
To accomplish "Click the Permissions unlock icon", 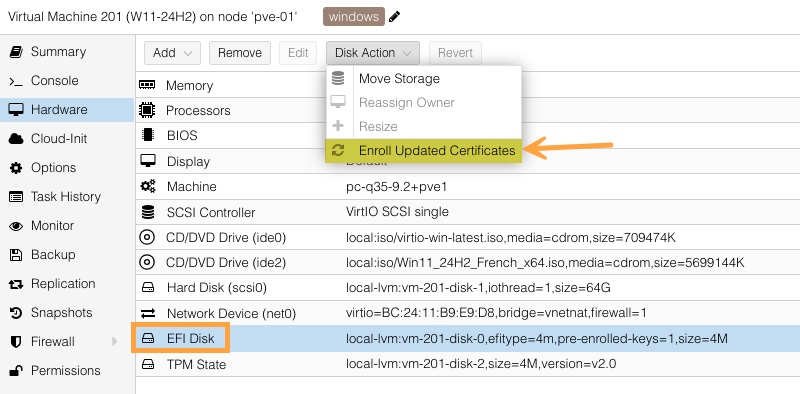I will (x=16, y=371).
